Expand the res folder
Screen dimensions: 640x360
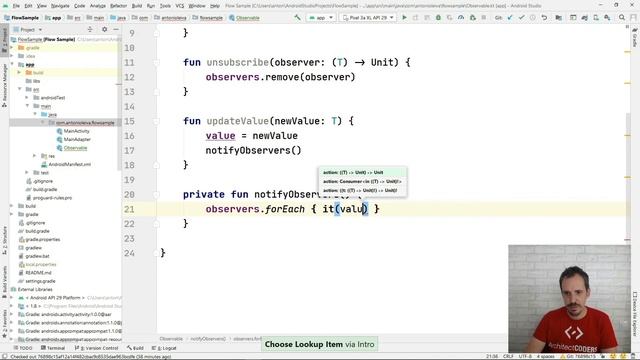coord(35,156)
